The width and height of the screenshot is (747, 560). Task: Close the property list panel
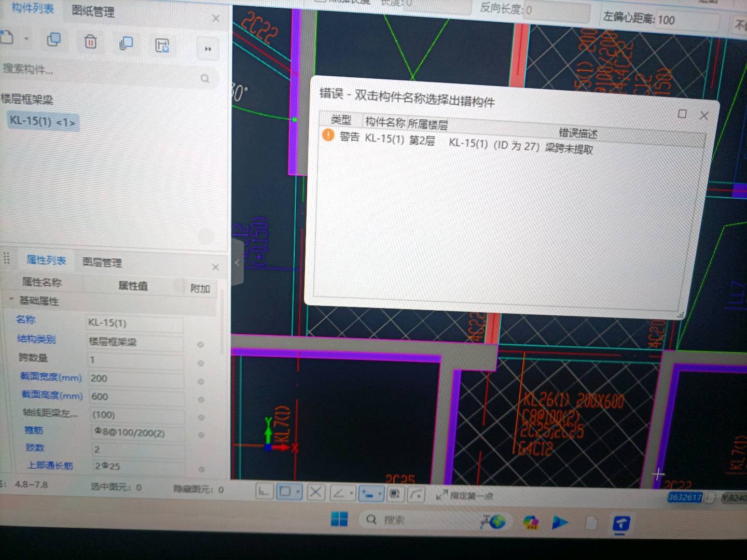click(x=215, y=267)
